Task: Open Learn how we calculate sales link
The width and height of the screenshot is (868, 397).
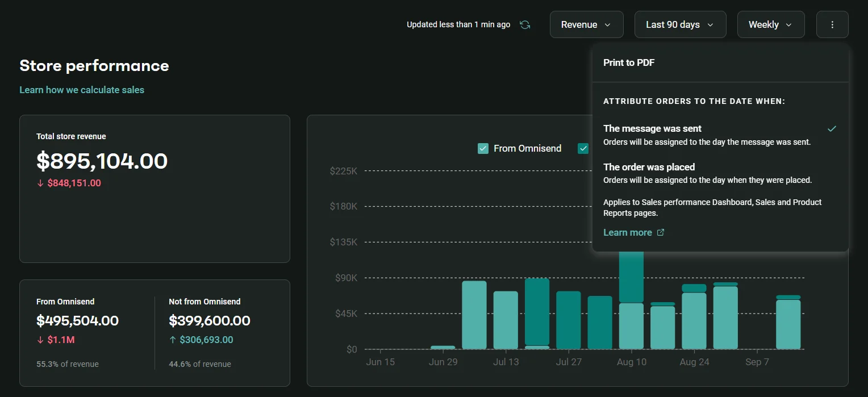Action: tap(82, 90)
